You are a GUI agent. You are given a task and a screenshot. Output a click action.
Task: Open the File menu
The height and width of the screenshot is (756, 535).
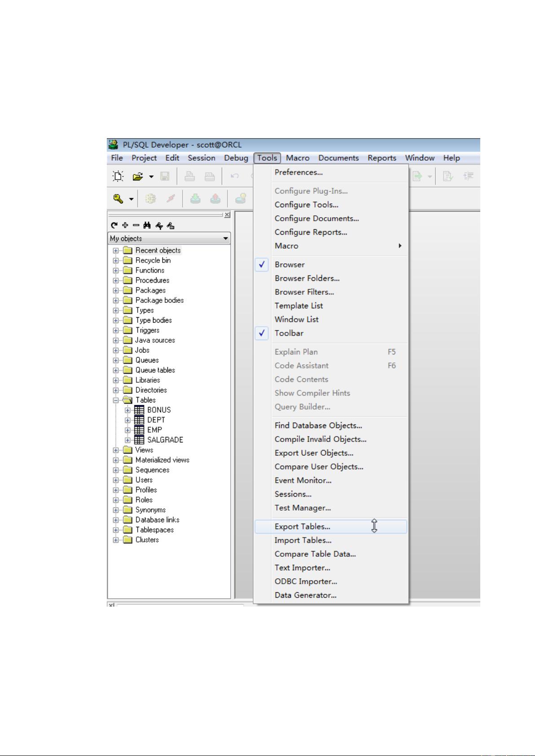117,158
